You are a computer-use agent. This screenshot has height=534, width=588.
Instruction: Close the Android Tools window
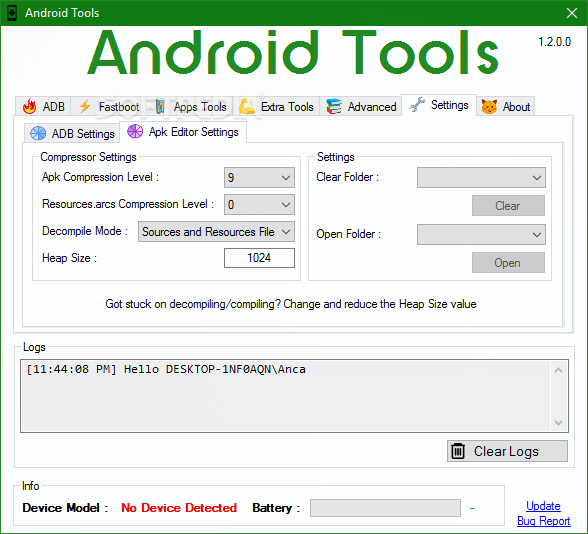[x=572, y=13]
